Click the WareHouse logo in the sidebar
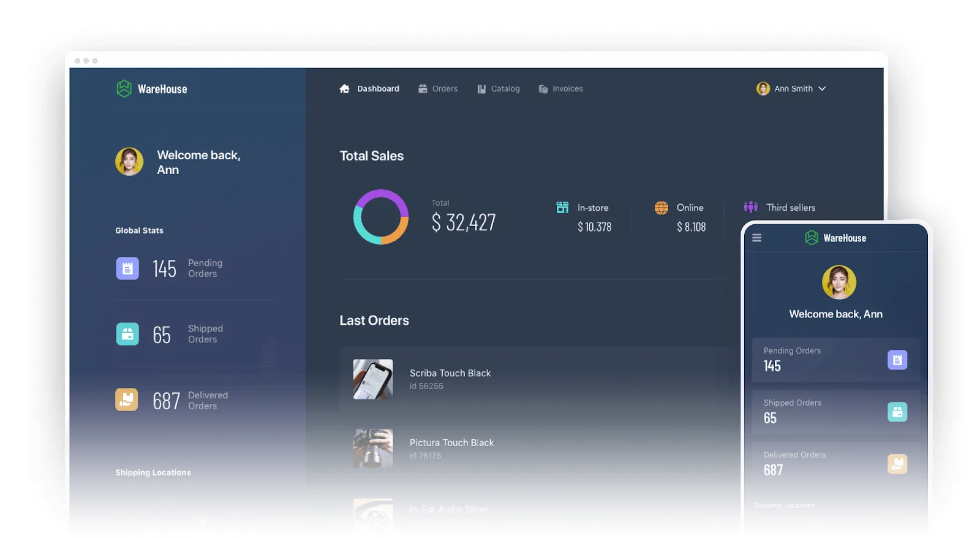 click(x=151, y=89)
